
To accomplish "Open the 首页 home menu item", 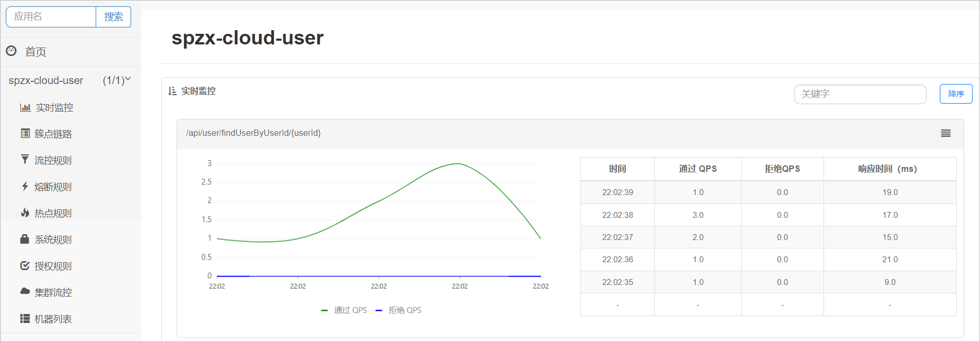I will [x=35, y=52].
